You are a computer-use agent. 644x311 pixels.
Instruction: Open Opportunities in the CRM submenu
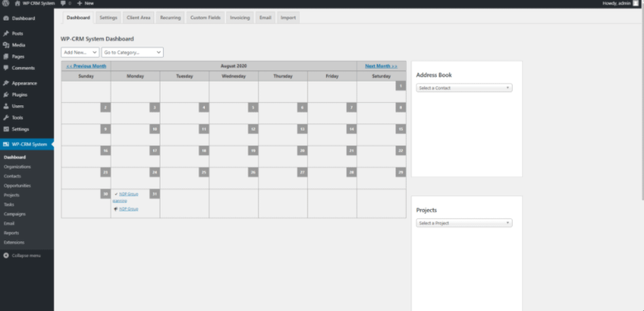point(17,186)
